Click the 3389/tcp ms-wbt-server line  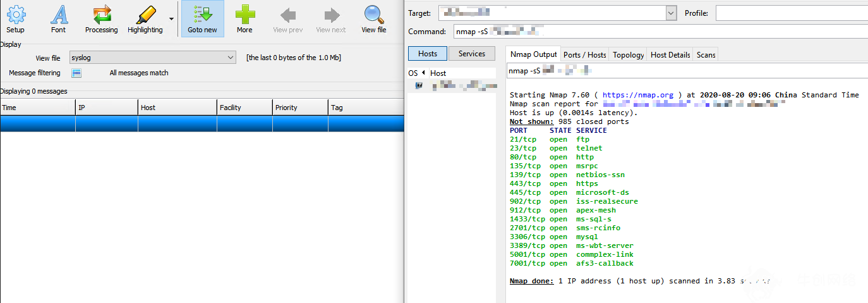click(572, 245)
